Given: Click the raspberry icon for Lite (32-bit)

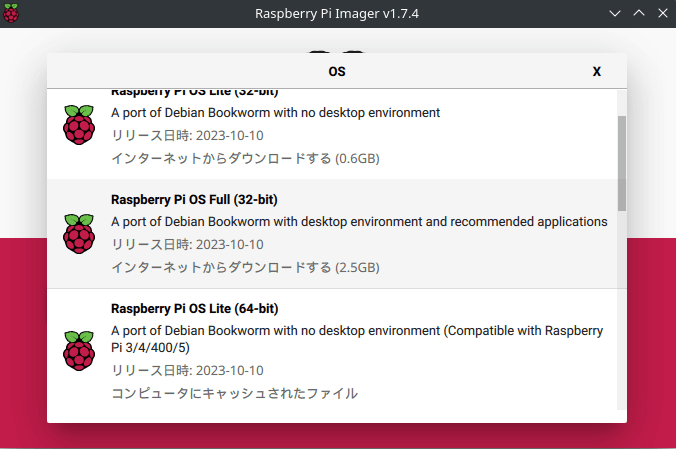Looking at the screenshot, I should pyautogui.click(x=79, y=125).
